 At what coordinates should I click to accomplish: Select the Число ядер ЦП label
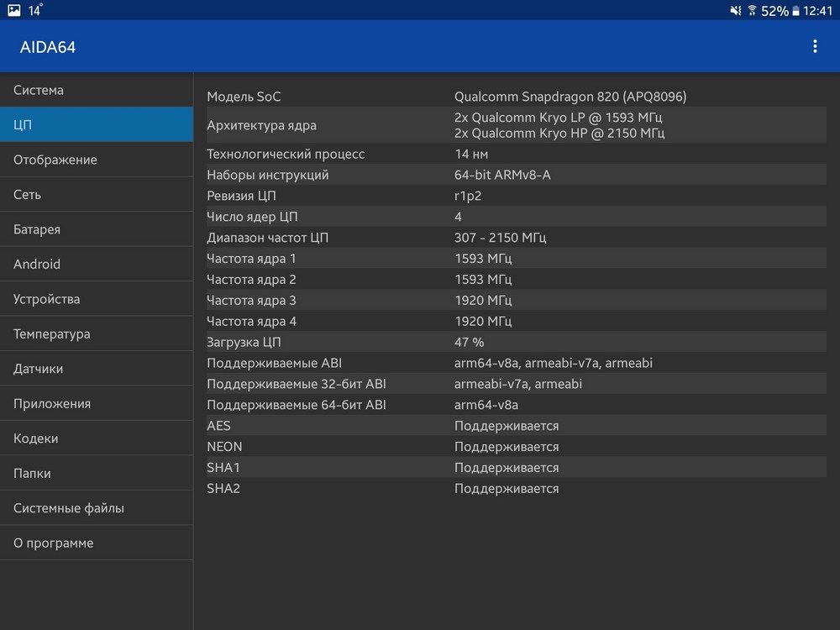[252, 217]
